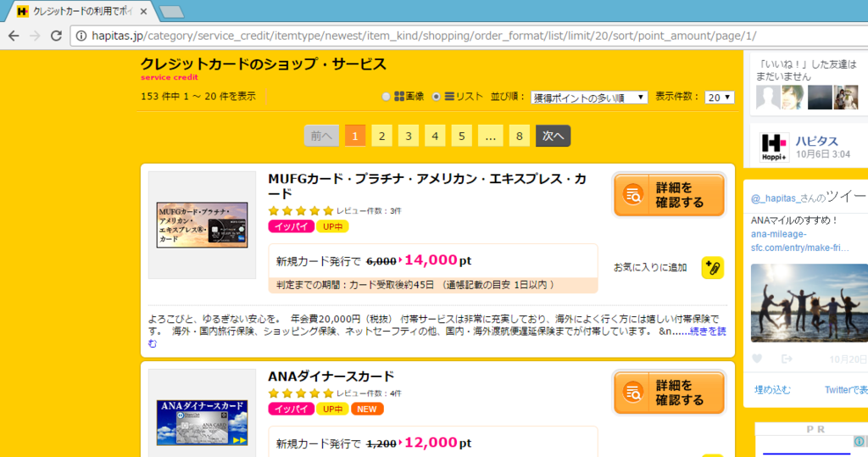Close the Hapitas browser tab

point(143,11)
